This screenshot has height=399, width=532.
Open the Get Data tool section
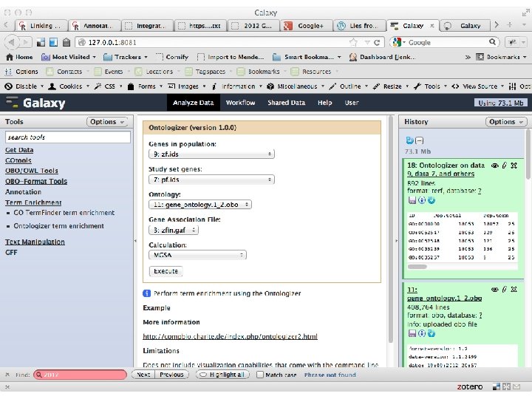(19, 150)
